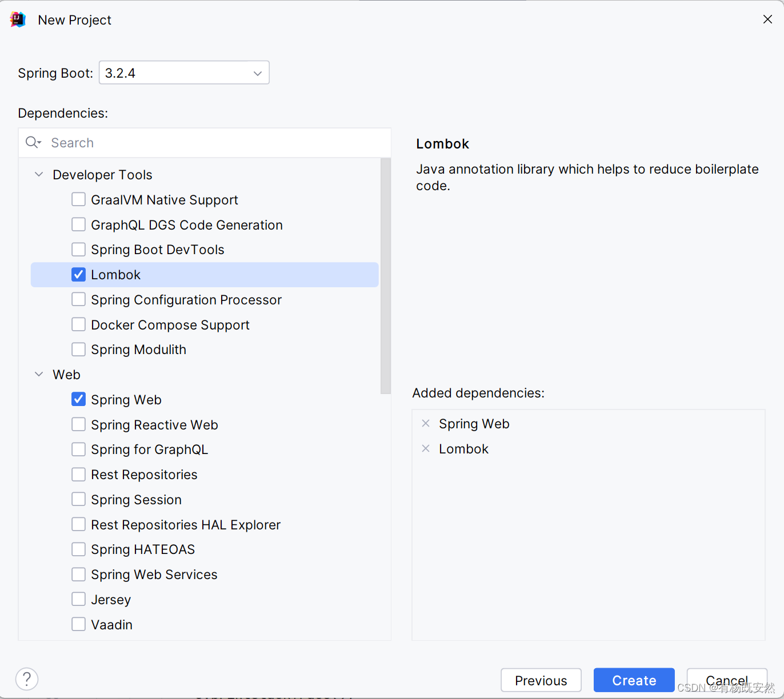The image size is (784, 699).
Task: Focus the dependencies Search field
Action: coord(205,143)
